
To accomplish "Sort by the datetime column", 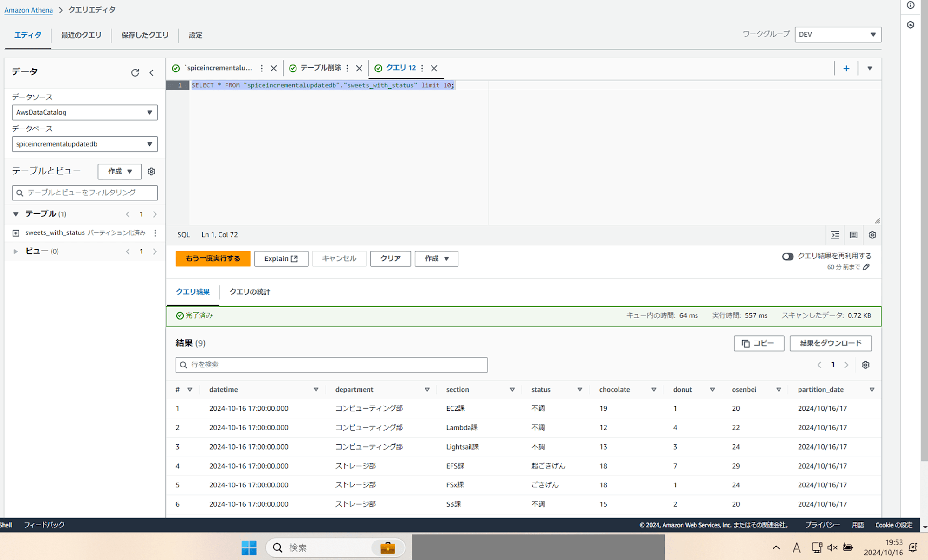I will (x=316, y=390).
